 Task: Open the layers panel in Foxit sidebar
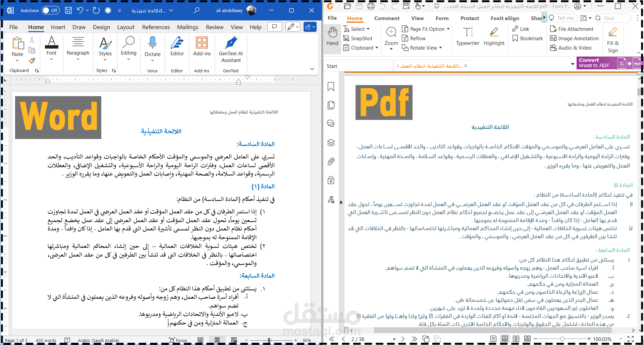point(331,143)
